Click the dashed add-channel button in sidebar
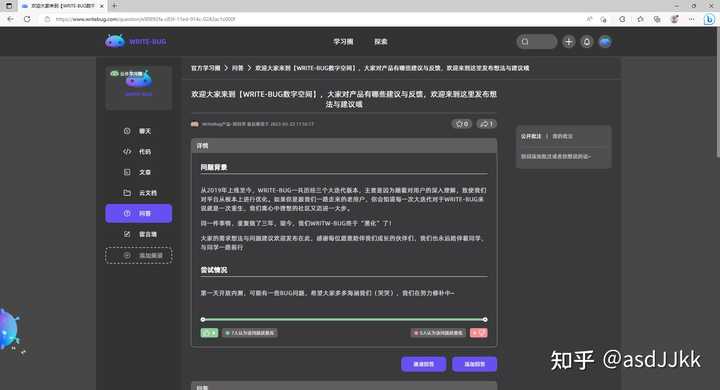Image resolution: width=720 pixels, height=390 pixels. coord(138,255)
